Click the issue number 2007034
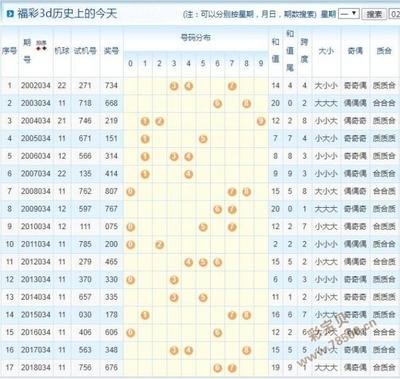The image size is (400, 379). [x=36, y=174]
